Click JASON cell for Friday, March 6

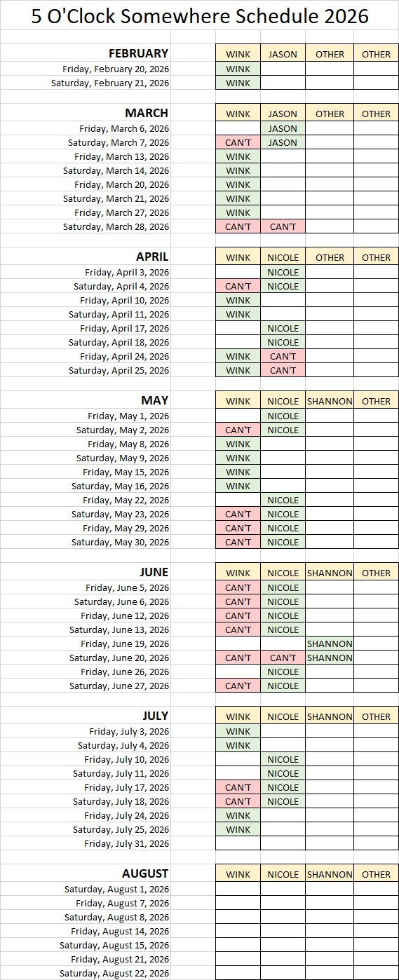click(283, 128)
